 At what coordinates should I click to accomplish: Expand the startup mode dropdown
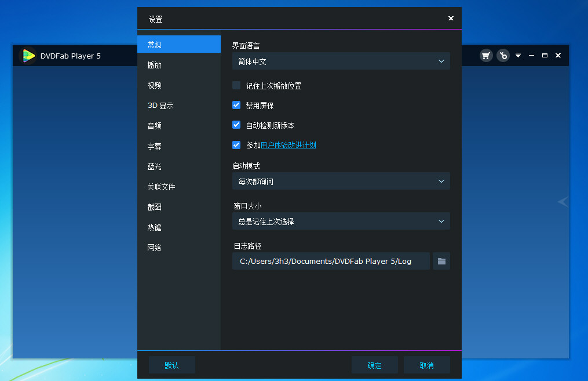pyautogui.click(x=341, y=181)
